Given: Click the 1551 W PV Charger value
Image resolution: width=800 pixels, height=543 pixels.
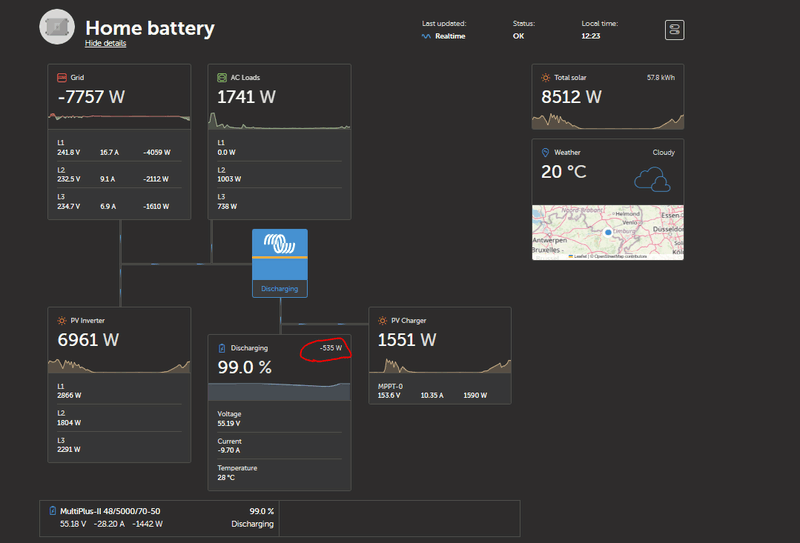Looking at the screenshot, I should (x=407, y=340).
